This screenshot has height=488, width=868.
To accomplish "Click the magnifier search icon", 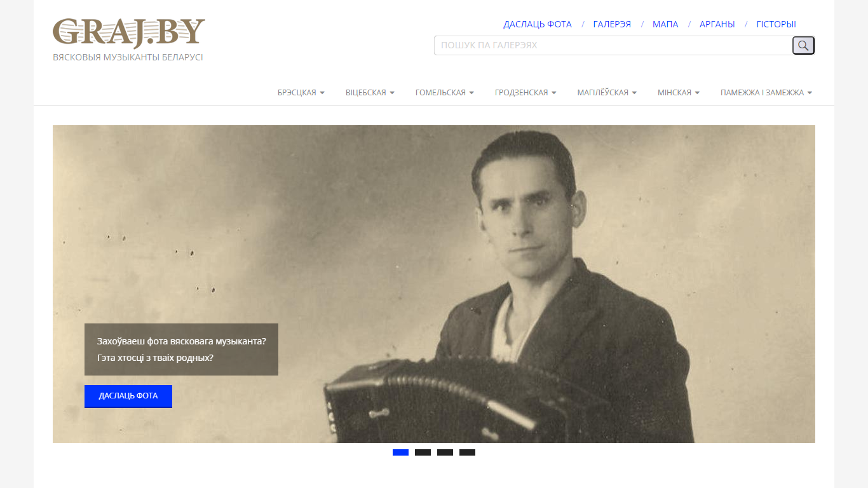I will (803, 46).
